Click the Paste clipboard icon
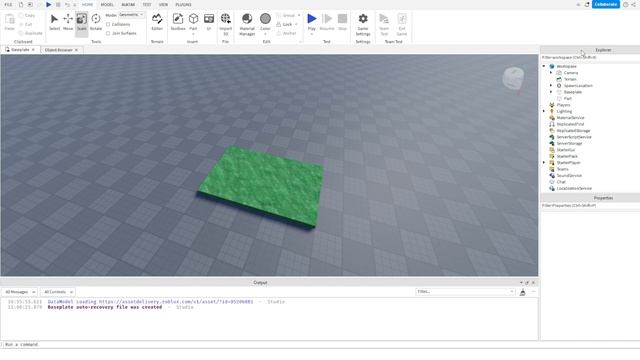The width and height of the screenshot is (640, 360). 9,19
